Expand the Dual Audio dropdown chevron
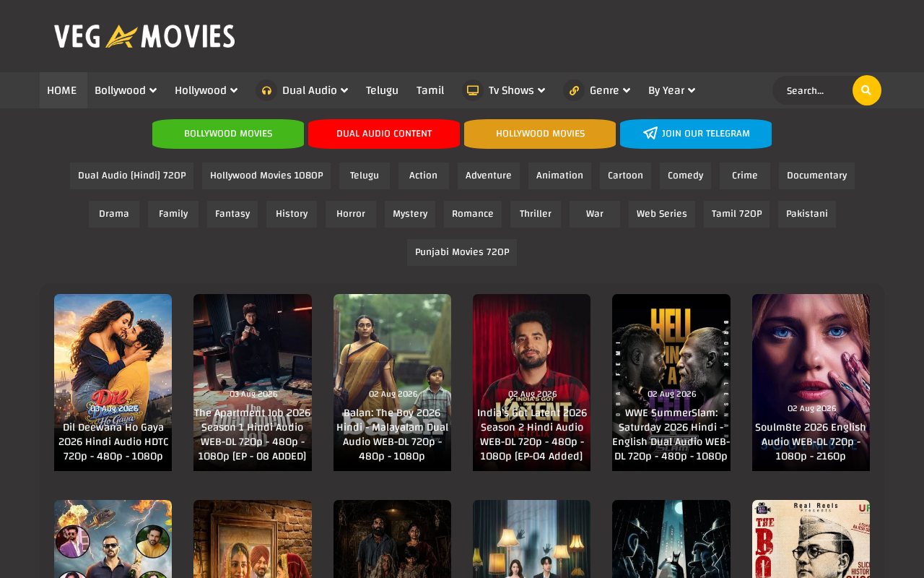 [x=344, y=90]
